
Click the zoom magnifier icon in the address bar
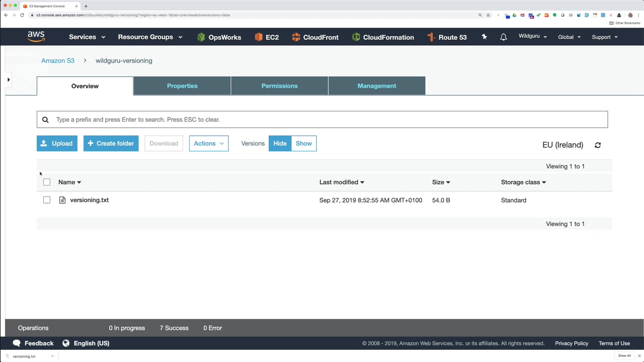click(x=480, y=15)
